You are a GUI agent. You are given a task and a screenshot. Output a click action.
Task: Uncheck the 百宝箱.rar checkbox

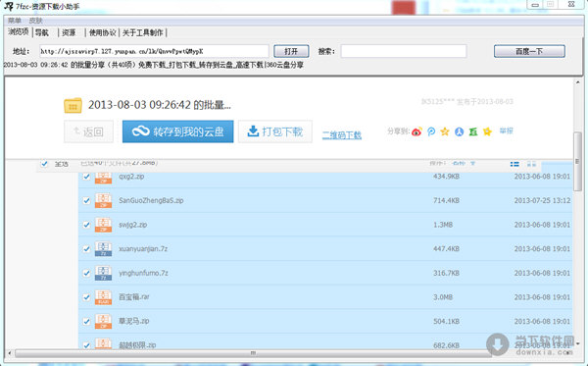pyautogui.click(x=86, y=297)
